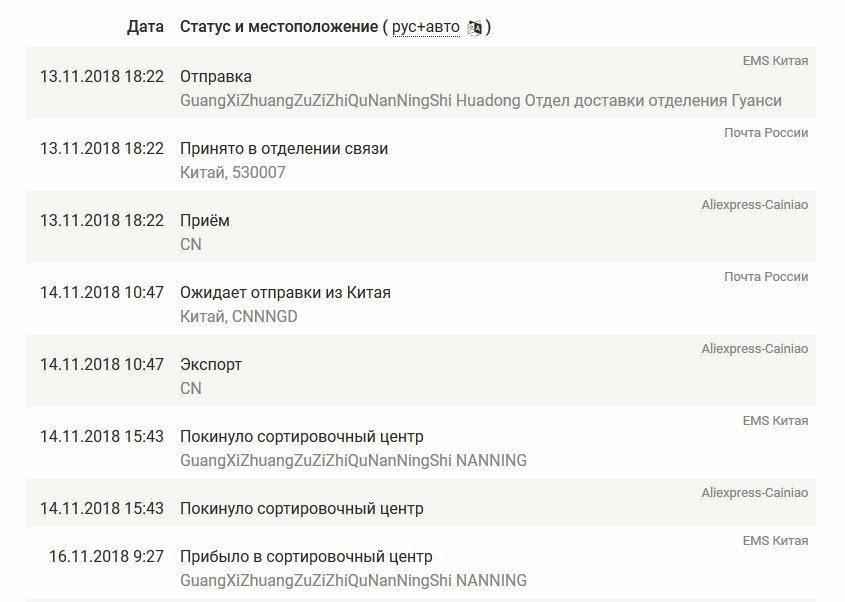Viewport: 845px width, 602px height.
Task: Click "Почта России" on the Ожидает отправки row
Action: click(x=766, y=277)
